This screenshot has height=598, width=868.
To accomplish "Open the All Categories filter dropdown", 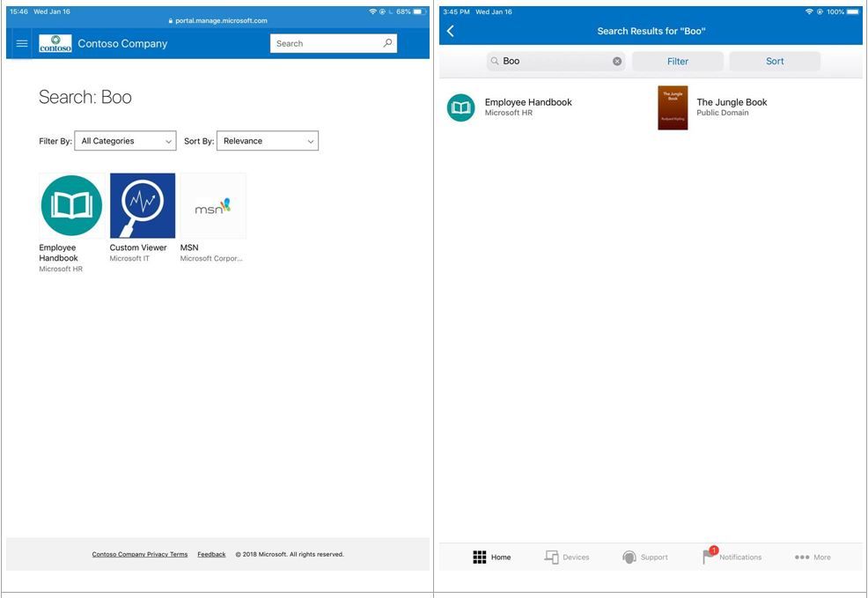I will tap(125, 141).
